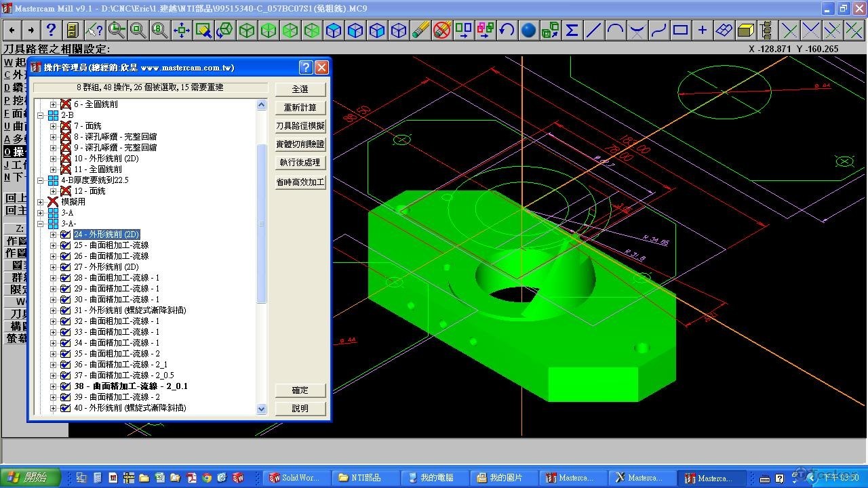
Task: Toggle checkmark on operation 25 曲面粗加工-流線
Action: point(65,245)
